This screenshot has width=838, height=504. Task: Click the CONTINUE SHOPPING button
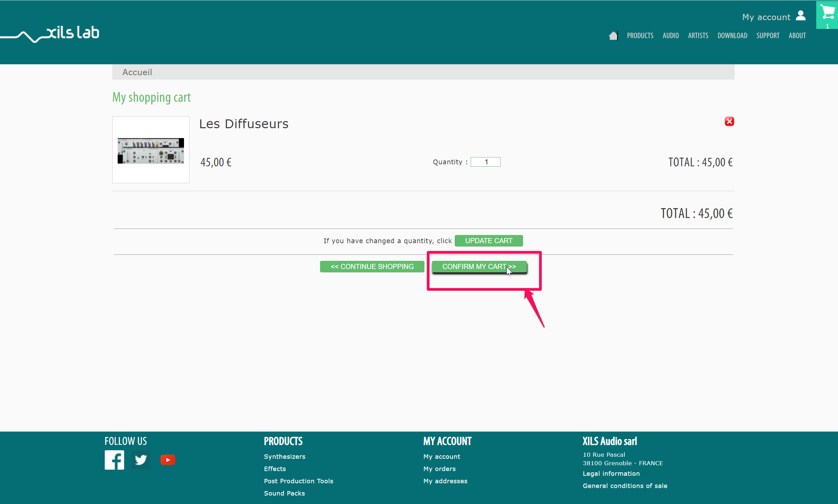(372, 267)
